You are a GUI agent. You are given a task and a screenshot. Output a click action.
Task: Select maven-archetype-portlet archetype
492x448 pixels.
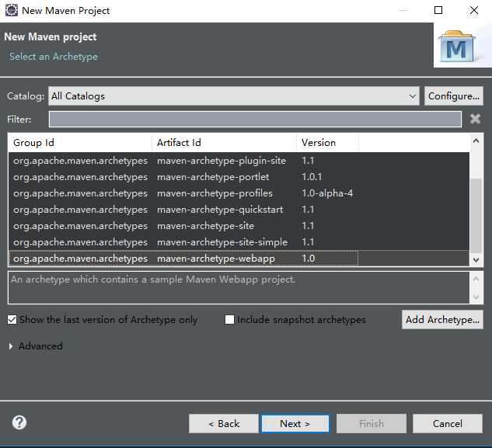[x=239, y=177]
